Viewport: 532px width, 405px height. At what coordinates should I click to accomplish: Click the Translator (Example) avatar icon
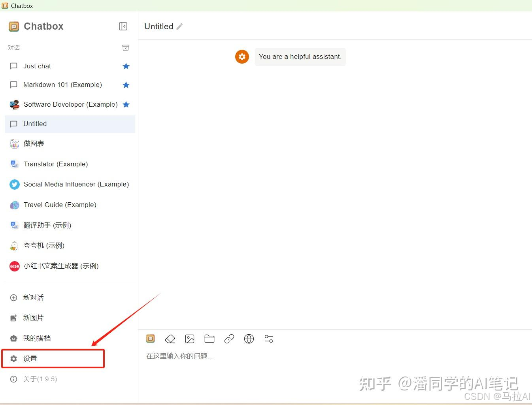pyautogui.click(x=14, y=164)
